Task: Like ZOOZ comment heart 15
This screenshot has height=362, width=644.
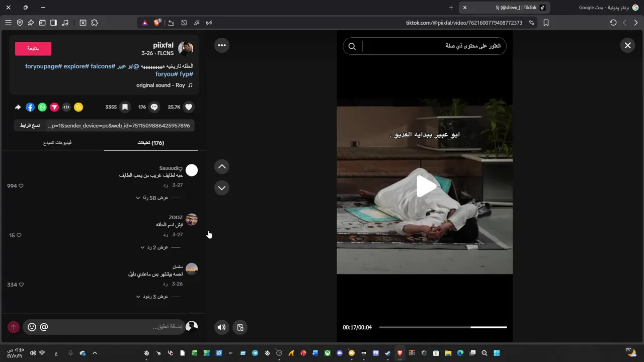Action: pyautogui.click(x=19, y=235)
